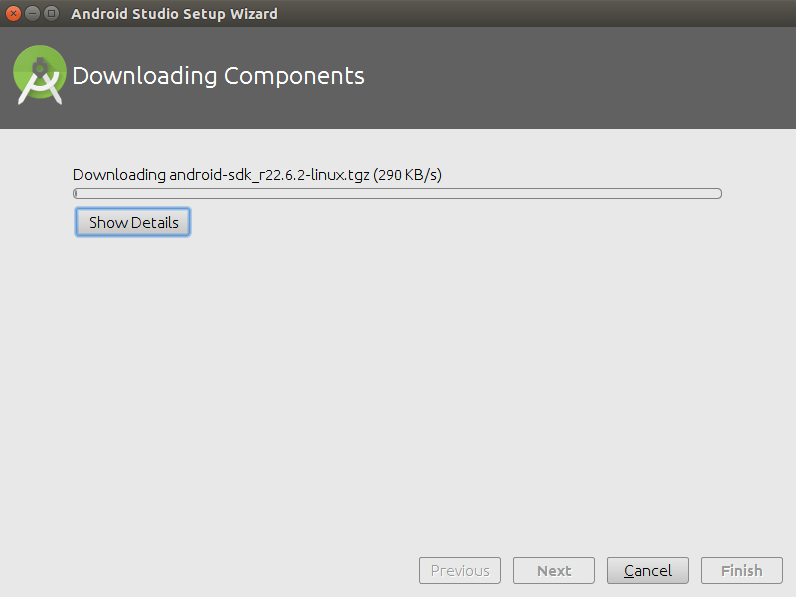796x597 pixels.
Task: Click the 'Android Studio Setup Wizard' window title
Action: click(174, 14)
